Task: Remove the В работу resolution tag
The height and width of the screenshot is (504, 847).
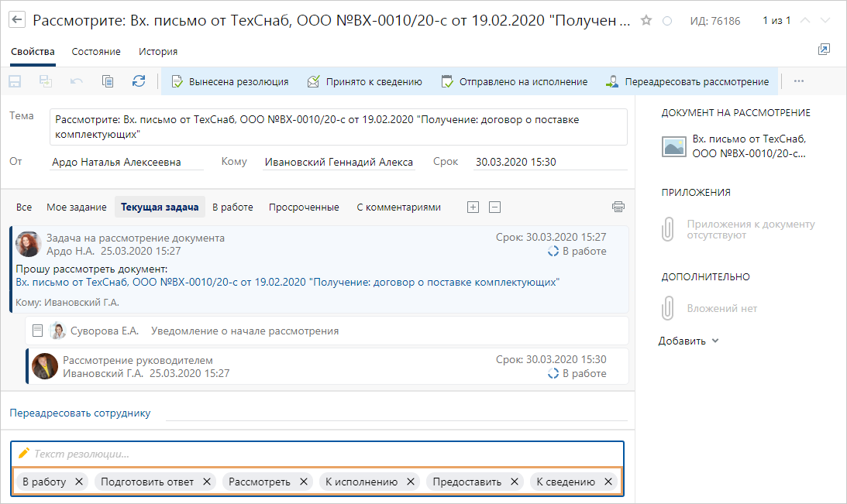Action: pos(79,482)
